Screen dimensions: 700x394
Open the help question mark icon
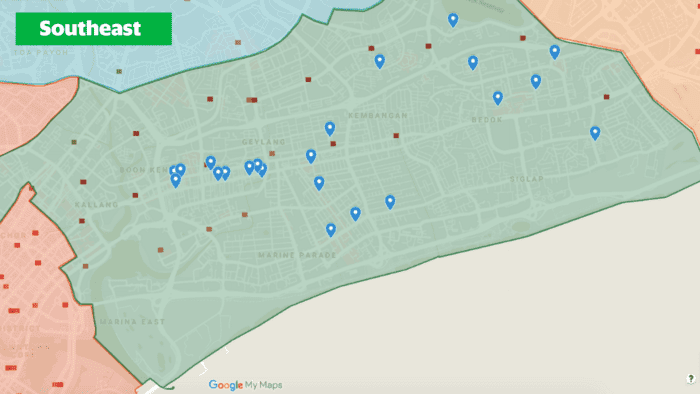point(691,379)
